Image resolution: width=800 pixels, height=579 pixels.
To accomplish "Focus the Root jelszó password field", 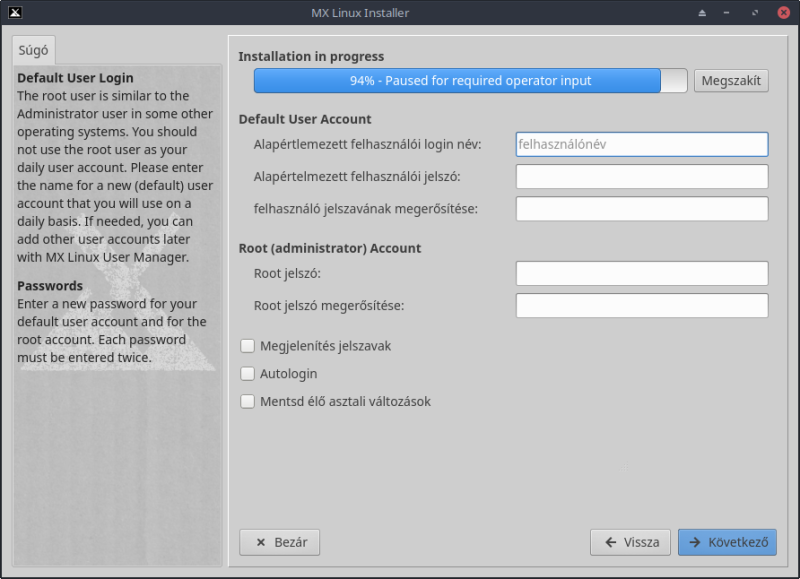I will 642,273.
